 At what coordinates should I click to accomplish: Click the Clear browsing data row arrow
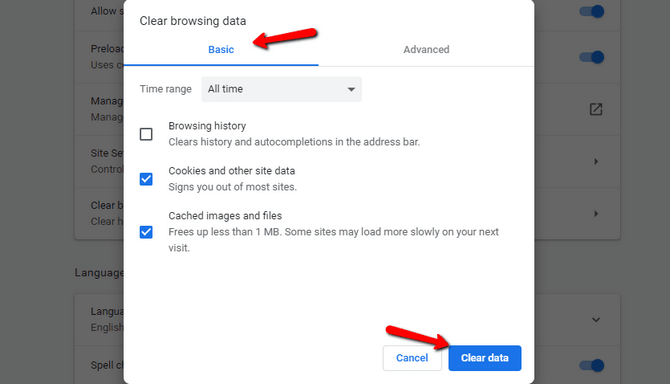pos(596,214)
